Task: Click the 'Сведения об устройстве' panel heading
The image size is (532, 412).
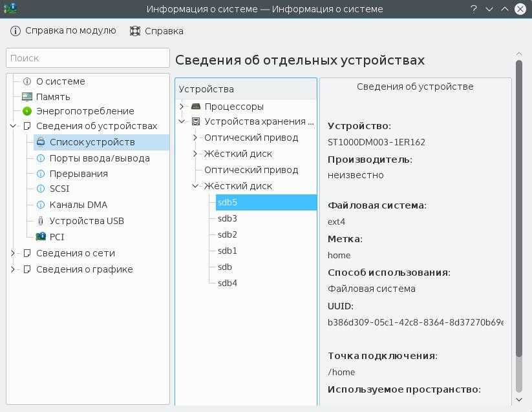Action: point(415,87)
